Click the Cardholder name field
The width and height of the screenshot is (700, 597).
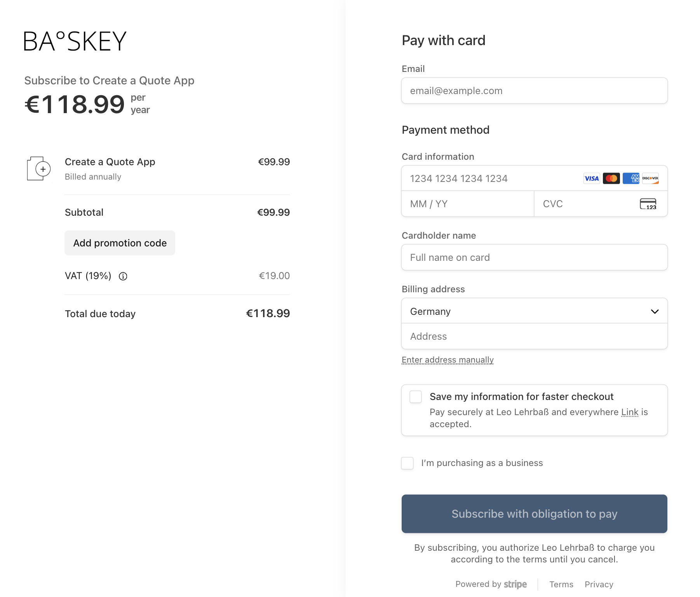pyautogui.click(x=534, y=258)
